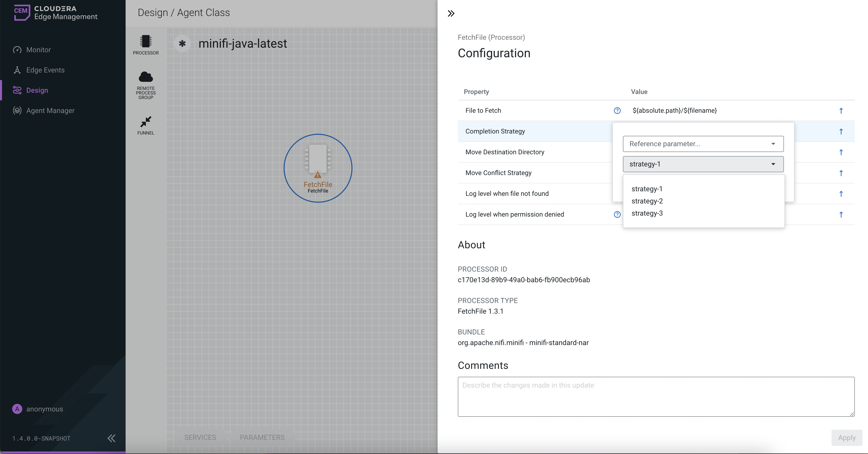
Task: Collapse the left sidebar using double-arrow icon
Action: (x=111, y=438)
